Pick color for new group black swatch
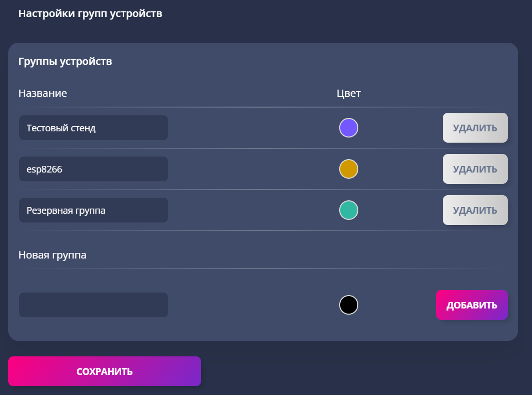The image size is (532, 395). click(x=348, y=305)
